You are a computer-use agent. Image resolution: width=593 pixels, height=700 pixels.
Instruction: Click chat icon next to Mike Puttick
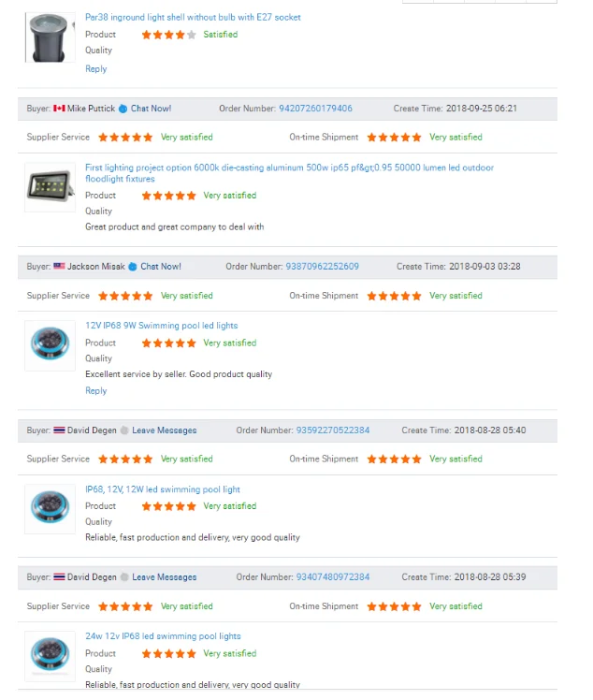123,109
